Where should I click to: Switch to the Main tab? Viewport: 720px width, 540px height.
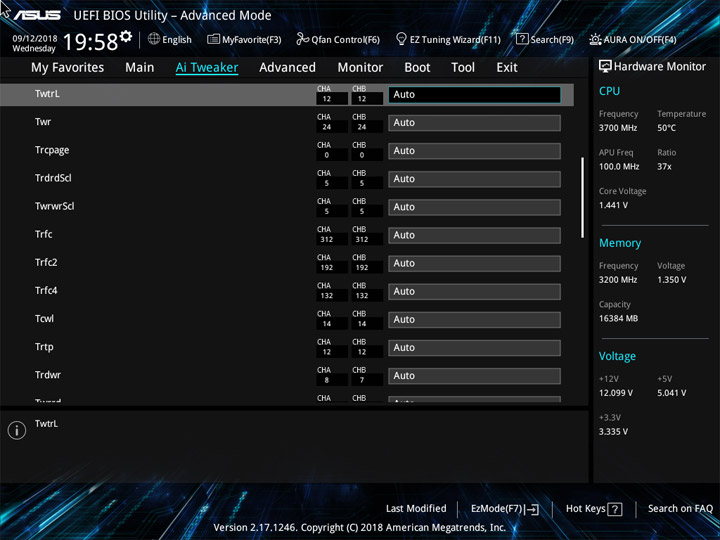click(x=140, y=68)
